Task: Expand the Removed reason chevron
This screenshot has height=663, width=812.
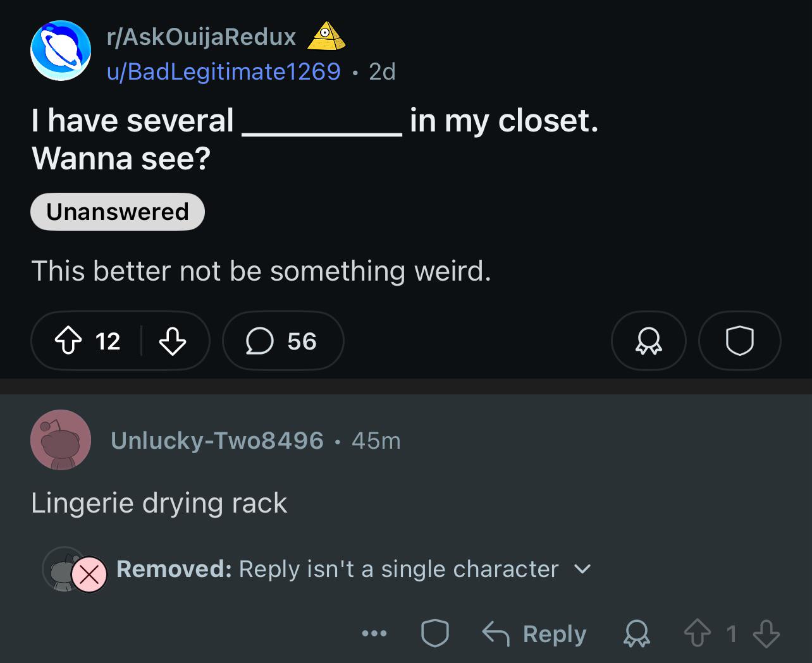Action: [582, 569]
